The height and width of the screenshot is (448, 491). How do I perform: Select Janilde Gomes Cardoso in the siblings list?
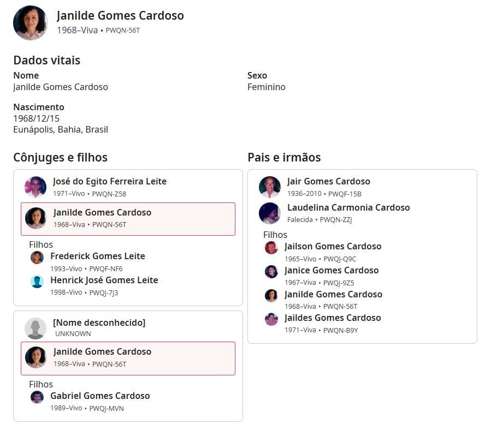tap(333, 295)
